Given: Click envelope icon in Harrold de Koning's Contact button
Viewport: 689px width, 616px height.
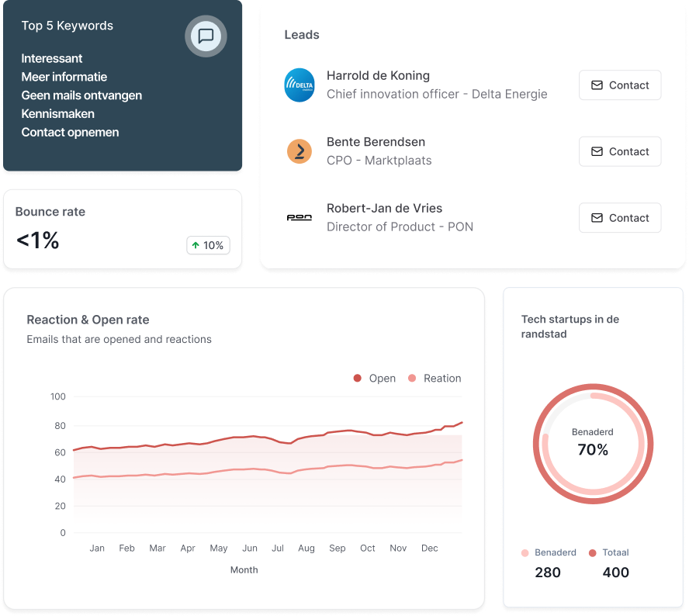Looking at the screenshot, I should tap(597, 85).
